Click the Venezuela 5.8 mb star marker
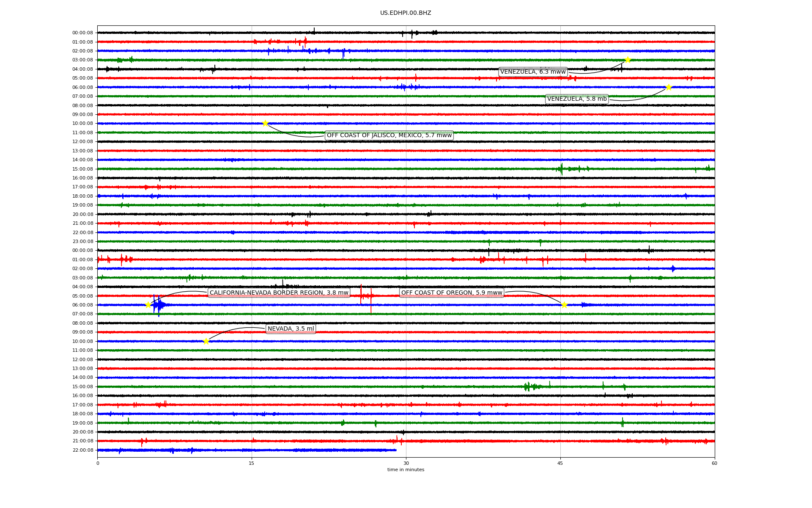This screenshot has height=508, width=812. 669,88
